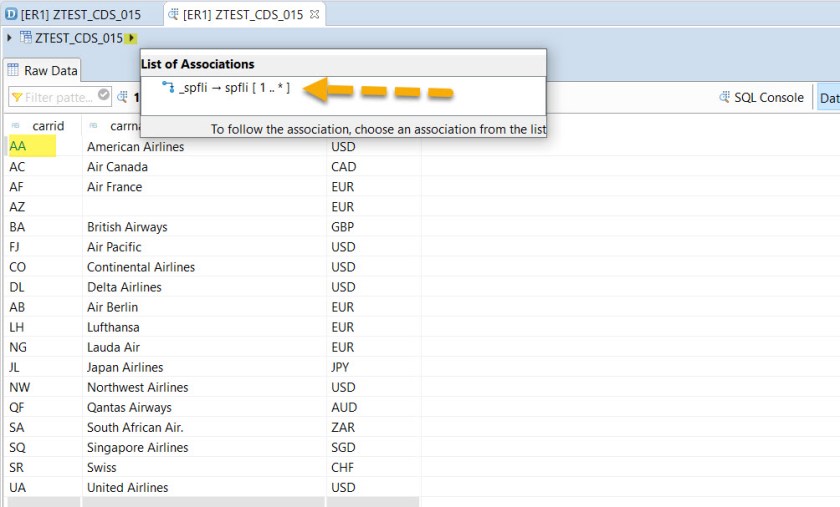Select the American Airlines cell

(x=204, y=147)
